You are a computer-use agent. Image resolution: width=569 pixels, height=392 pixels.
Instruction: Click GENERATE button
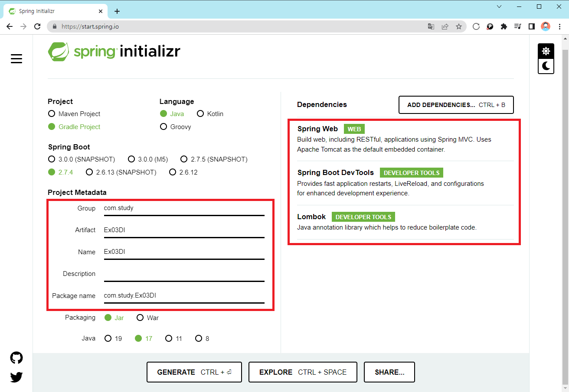[194, 372]
